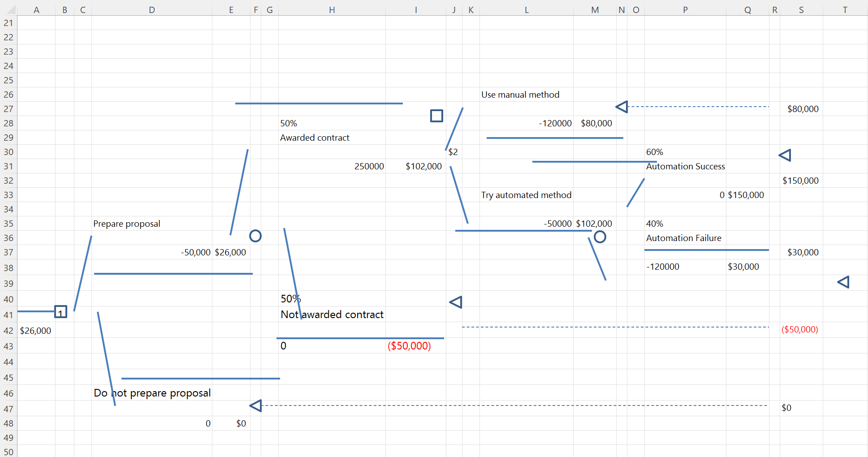This screenshot has width=868, height=457.
Task: Click the -120000 manual method cost cell
Action: tap(555, 123)
